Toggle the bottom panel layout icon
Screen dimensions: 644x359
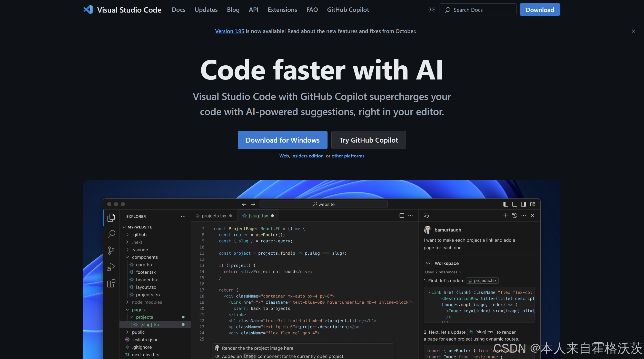pos(514,204)
